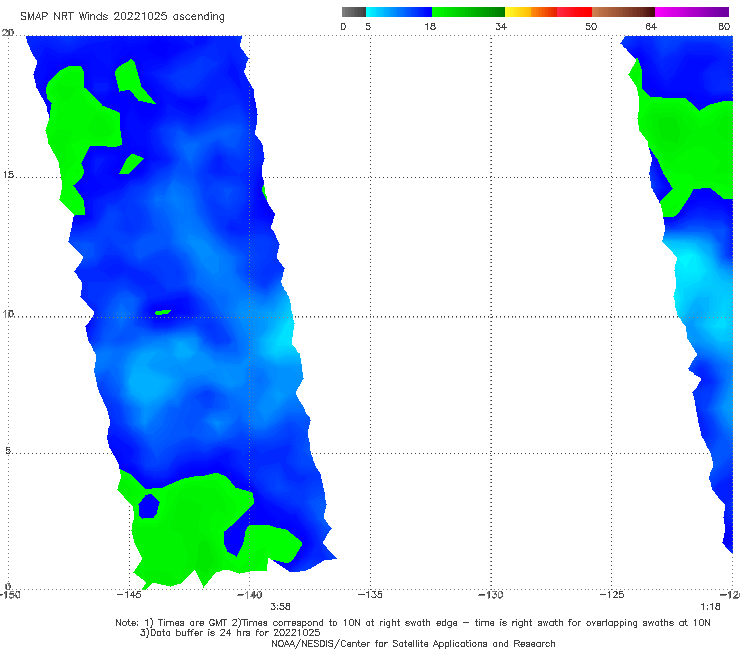The height and width of the screenshot is (650, 740).
Task: Click the title 'SMAP NRT Winds 20221025 ascending'
Action: pos(122,16)
